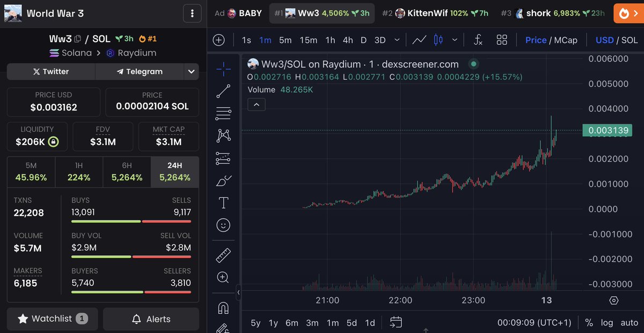Open the indicators fx menu
Screen dimensions: 644x333
[x=478, y=40]
